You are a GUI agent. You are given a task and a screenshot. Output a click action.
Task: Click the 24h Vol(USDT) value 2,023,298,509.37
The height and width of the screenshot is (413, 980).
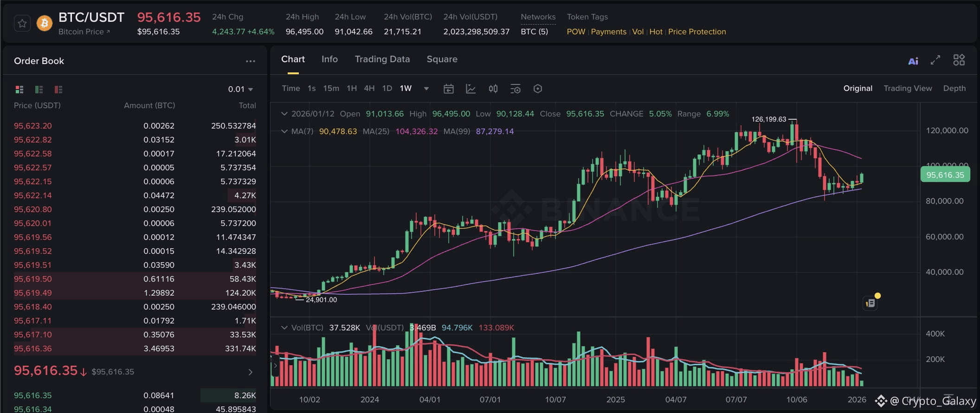476,32
